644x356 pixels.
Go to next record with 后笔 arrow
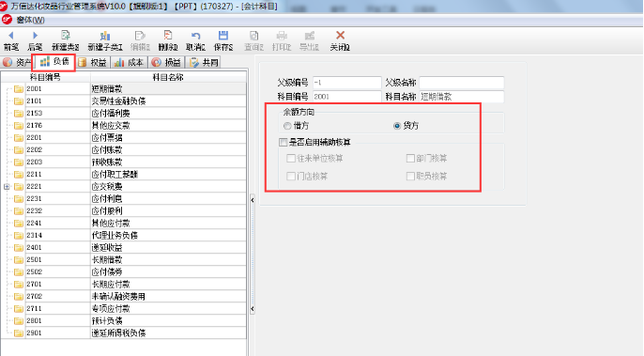pyautogui.click(x=35, y=36)
